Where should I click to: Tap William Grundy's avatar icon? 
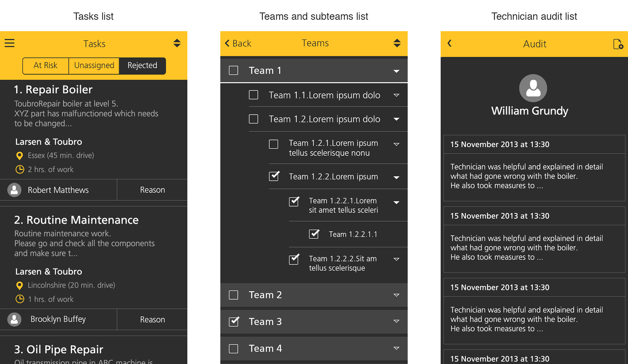pyautogui.click(x=533, y=88)
